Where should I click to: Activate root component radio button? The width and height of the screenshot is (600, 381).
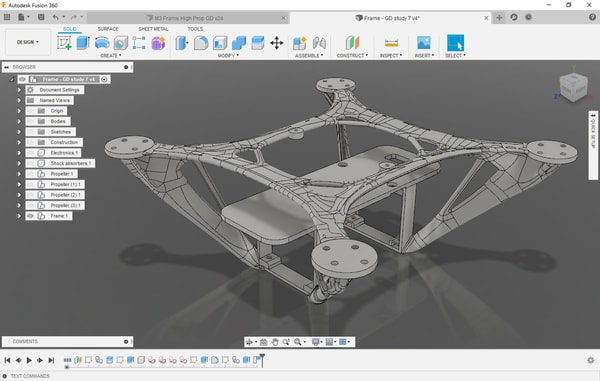click(x=104, y=79)
